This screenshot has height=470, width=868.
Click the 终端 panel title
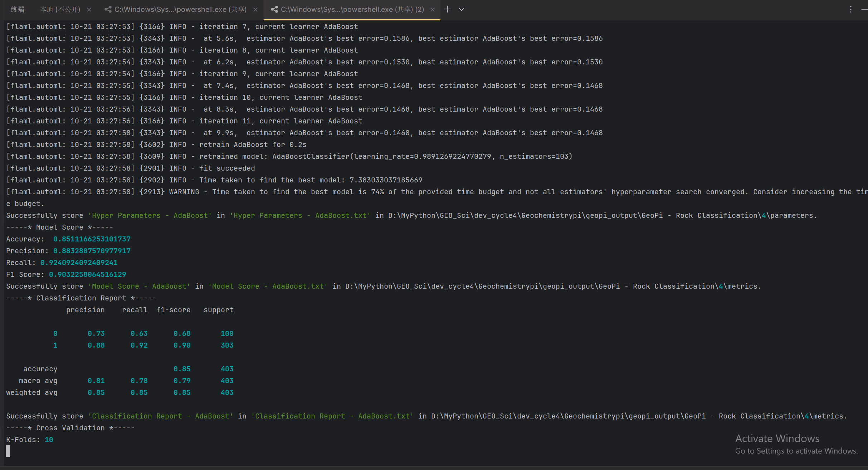[18, 10]
